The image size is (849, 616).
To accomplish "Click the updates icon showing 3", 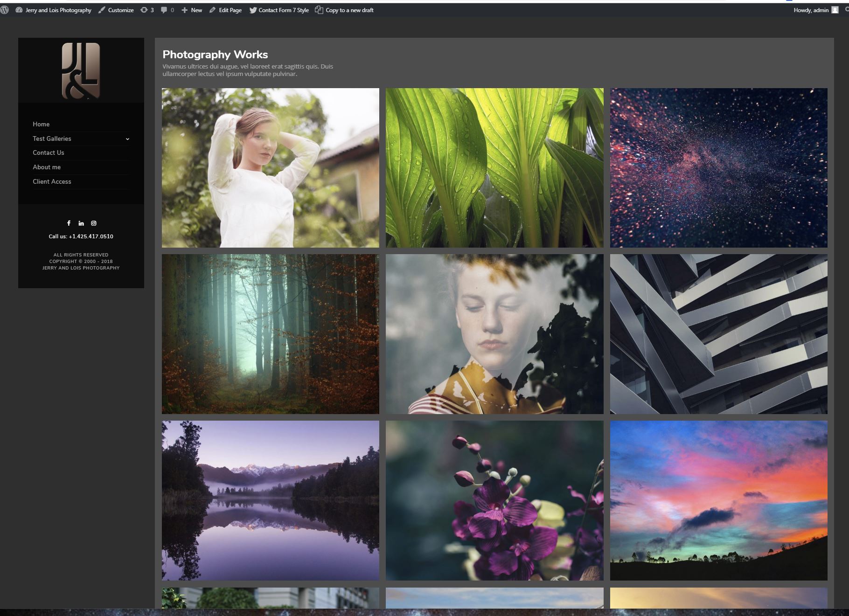I will tap(147, 10).
